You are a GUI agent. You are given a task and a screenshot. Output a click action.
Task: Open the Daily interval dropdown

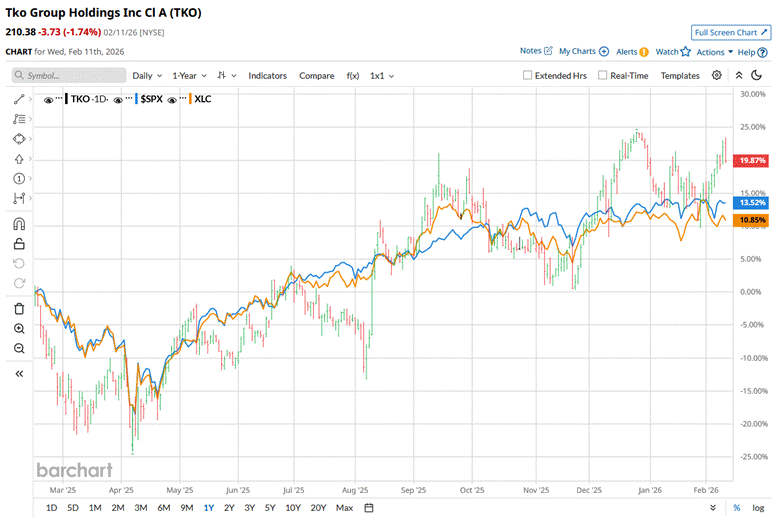pos(146,75)
